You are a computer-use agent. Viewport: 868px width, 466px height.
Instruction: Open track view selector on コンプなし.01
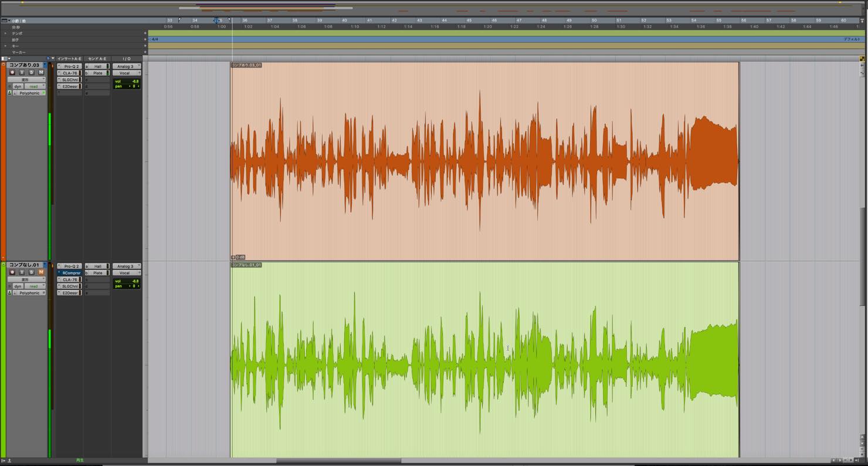coord(27,279)
